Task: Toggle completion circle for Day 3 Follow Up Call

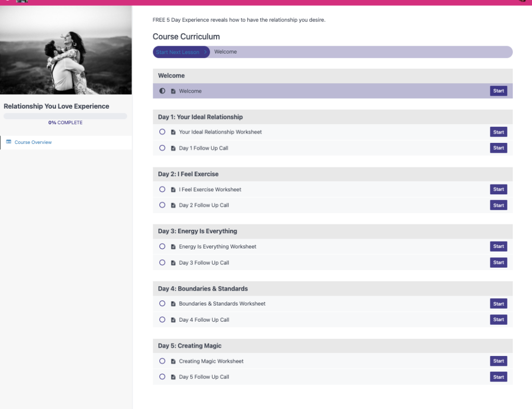Action: tap(162, 262)
